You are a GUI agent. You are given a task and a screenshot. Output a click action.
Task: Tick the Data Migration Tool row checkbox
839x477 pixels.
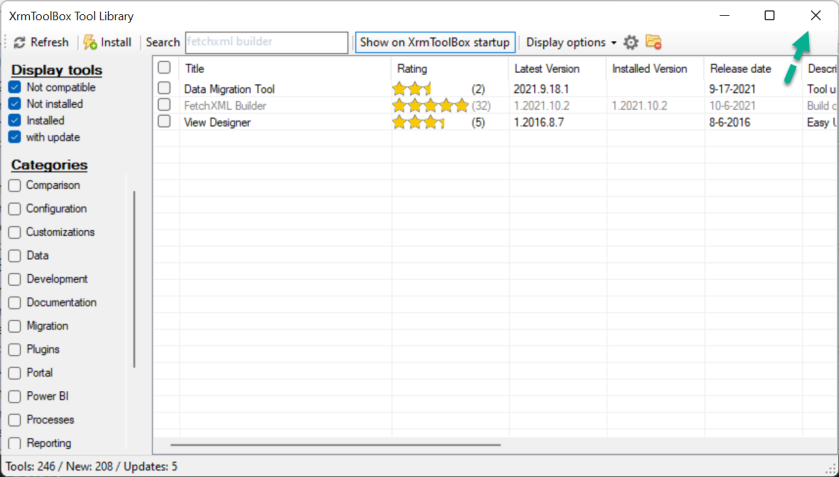coord(164,88)
